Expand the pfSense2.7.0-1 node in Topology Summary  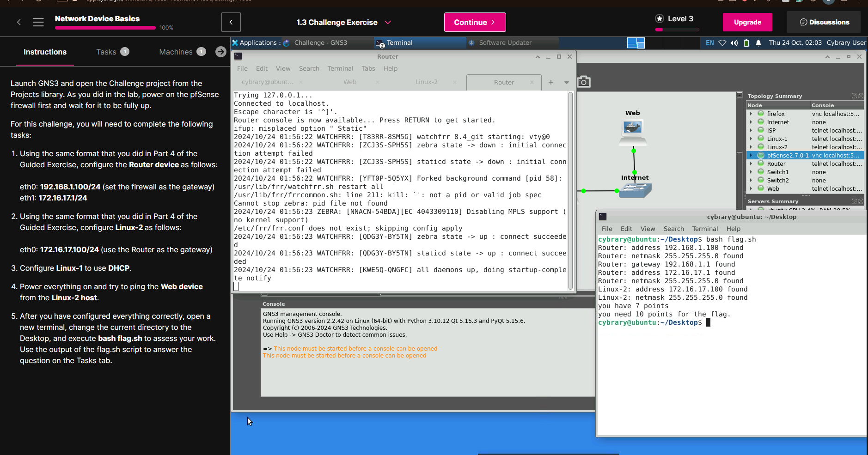(751, 156)
